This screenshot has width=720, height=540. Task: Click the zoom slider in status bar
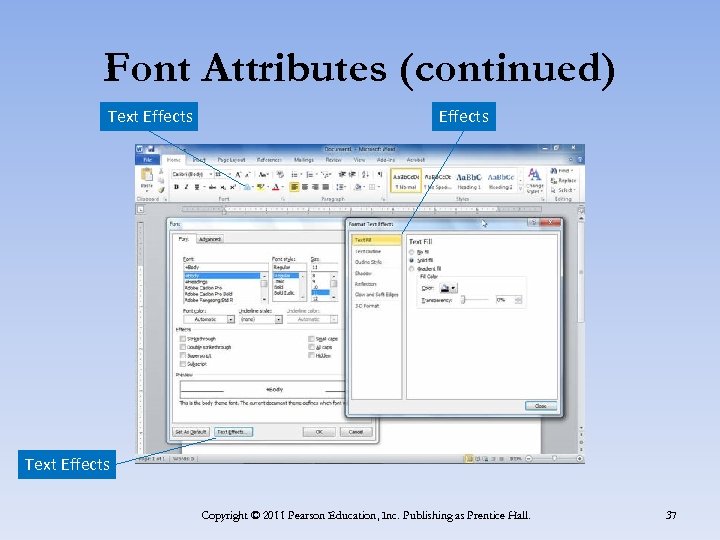pyautogui.click(x=555, y=458)
